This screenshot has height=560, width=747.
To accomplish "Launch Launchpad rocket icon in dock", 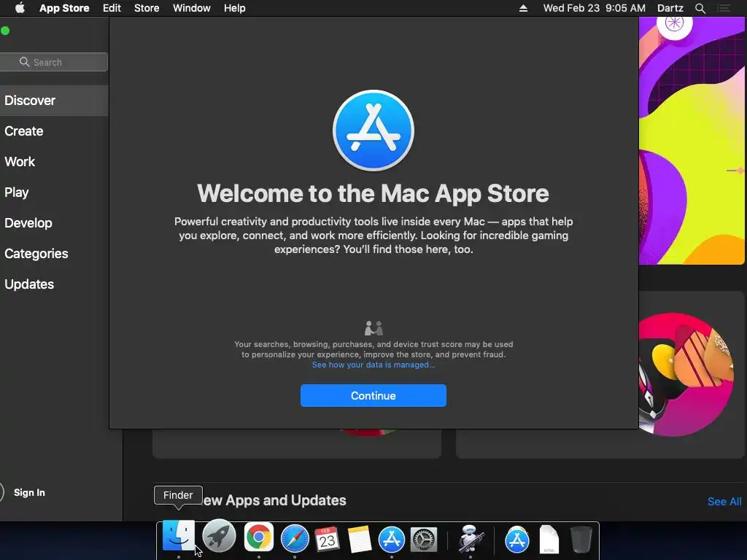I will (219, 536).
